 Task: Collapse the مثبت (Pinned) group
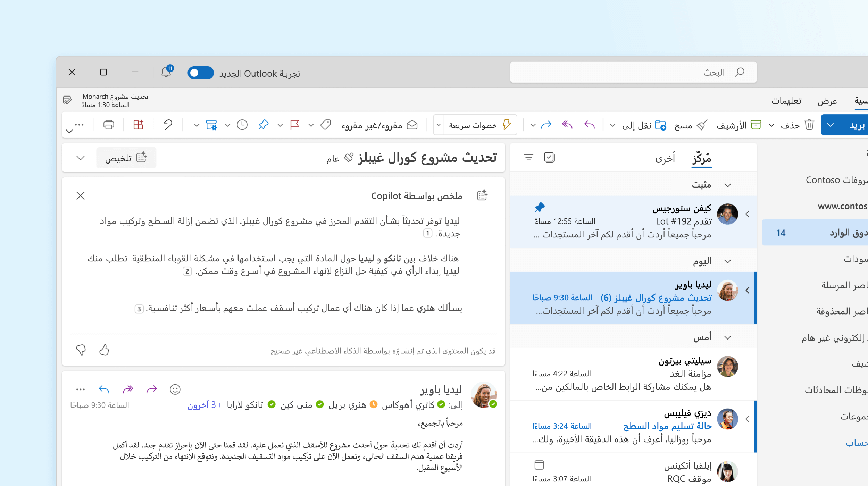[x=728, y=185]
